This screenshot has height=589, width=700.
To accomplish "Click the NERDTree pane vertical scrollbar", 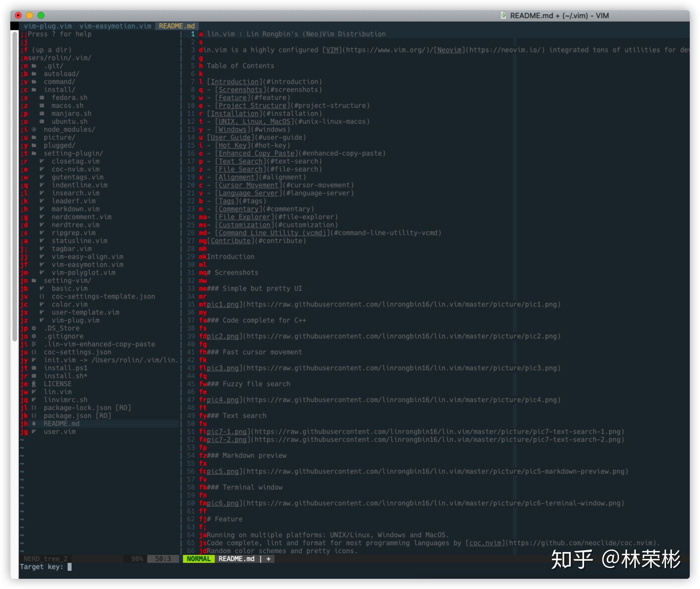I will coord(15,187).
